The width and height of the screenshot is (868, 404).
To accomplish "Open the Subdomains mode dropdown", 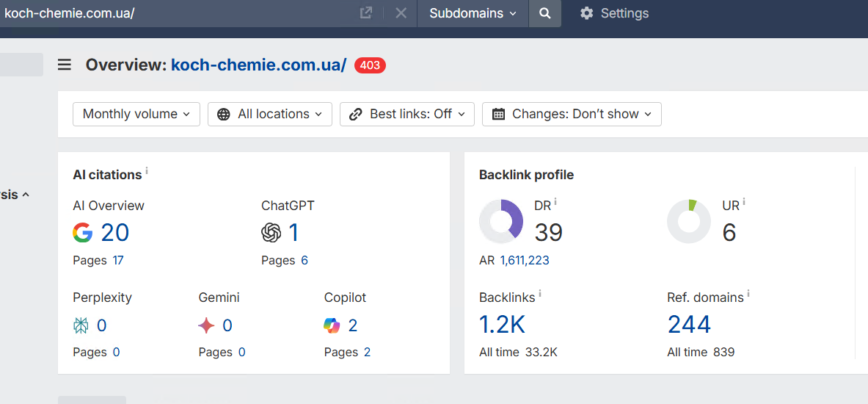I will (x=473, y=13).
